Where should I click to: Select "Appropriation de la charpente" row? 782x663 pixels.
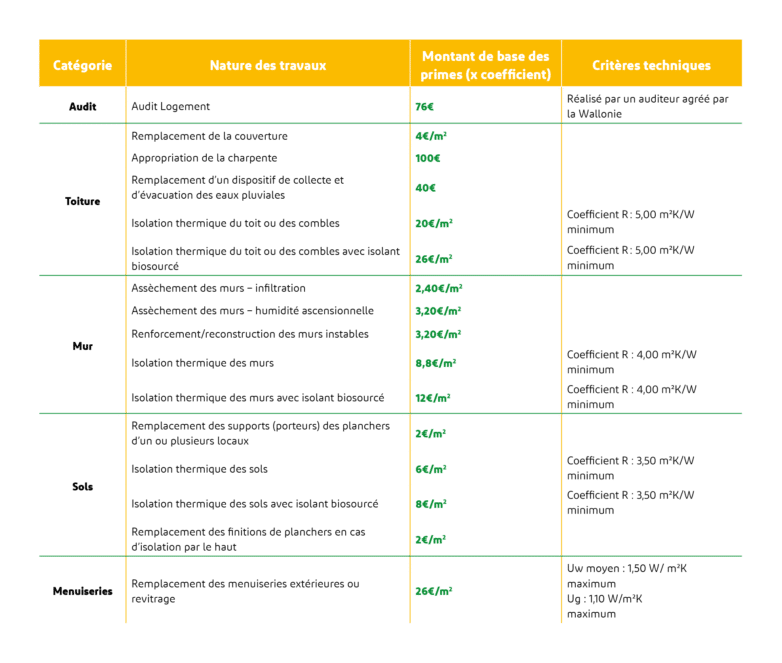(204, 158)
